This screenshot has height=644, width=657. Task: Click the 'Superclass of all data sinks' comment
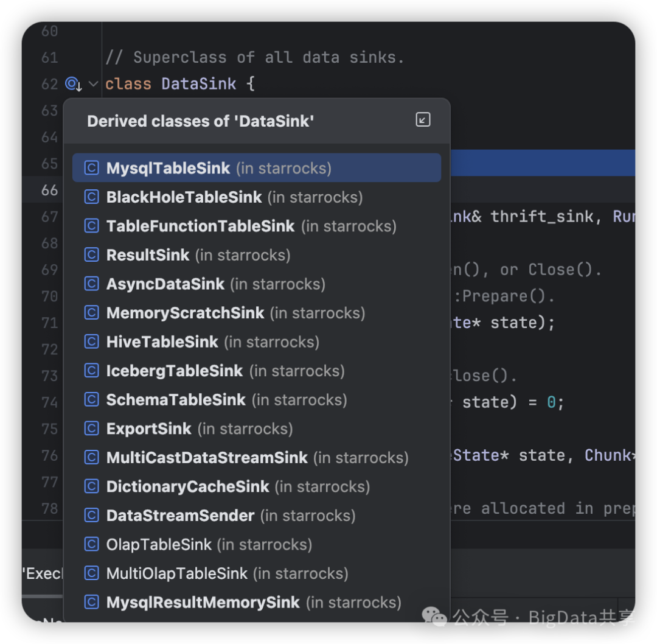tap(255, 57)
